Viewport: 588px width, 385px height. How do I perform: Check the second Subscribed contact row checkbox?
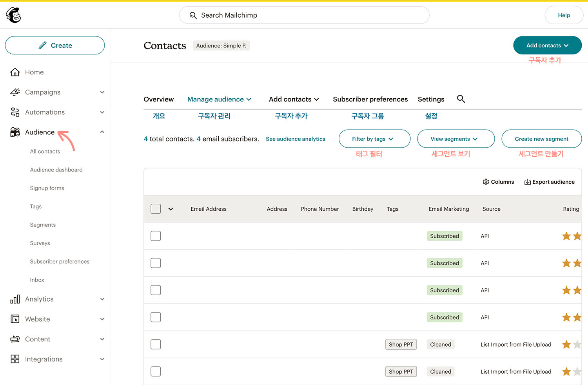pos(156,263)
